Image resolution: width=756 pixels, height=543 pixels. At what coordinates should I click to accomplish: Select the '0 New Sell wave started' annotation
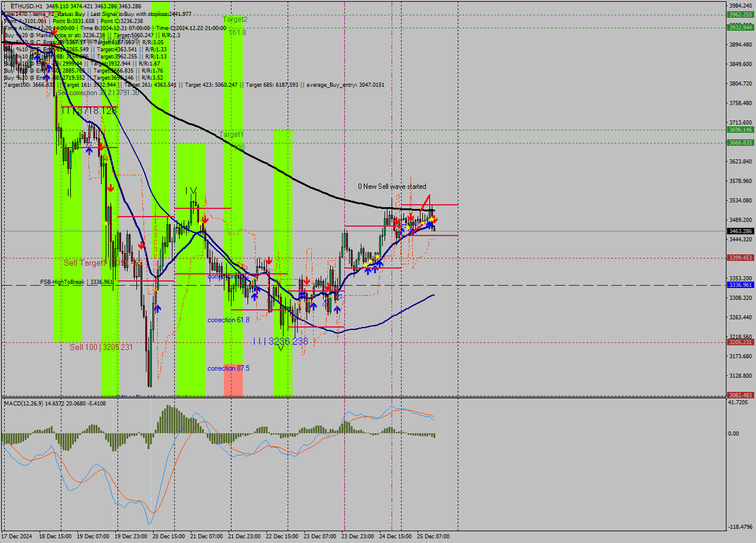click(x=392, y=187)
